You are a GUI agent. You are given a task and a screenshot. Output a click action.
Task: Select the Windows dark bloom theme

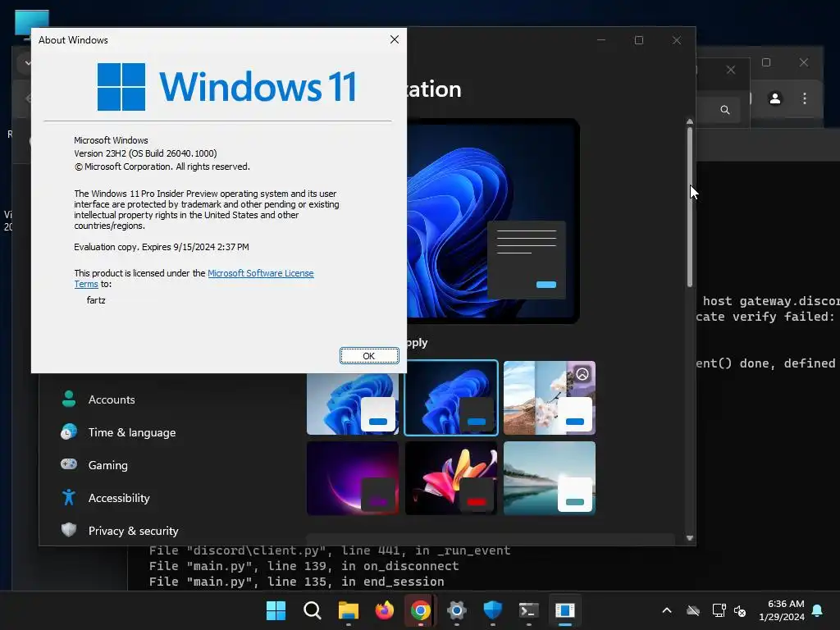[451, 398]
